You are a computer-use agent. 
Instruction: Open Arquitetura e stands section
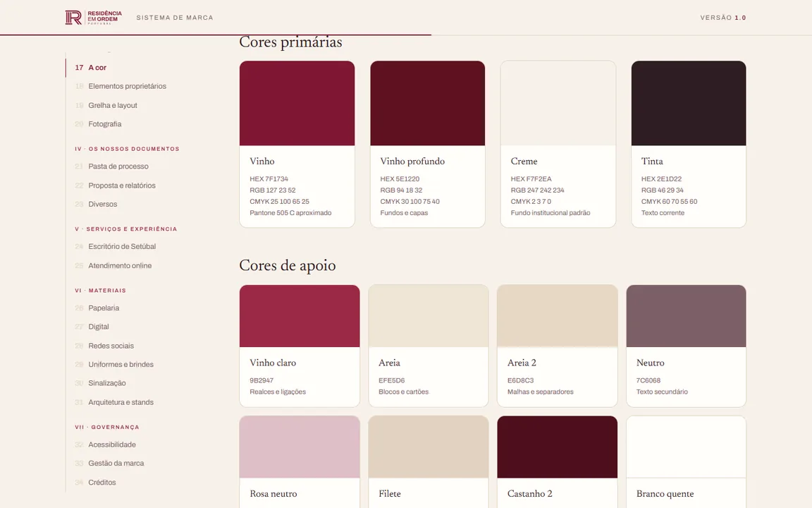(121, 402)
